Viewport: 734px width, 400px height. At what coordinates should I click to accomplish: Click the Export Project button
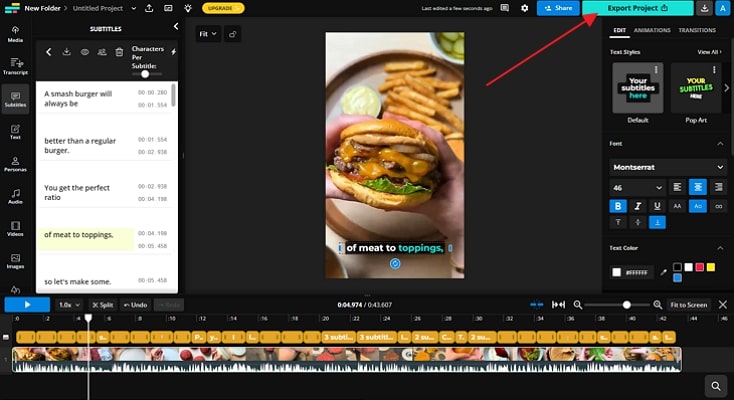[638, 8]
